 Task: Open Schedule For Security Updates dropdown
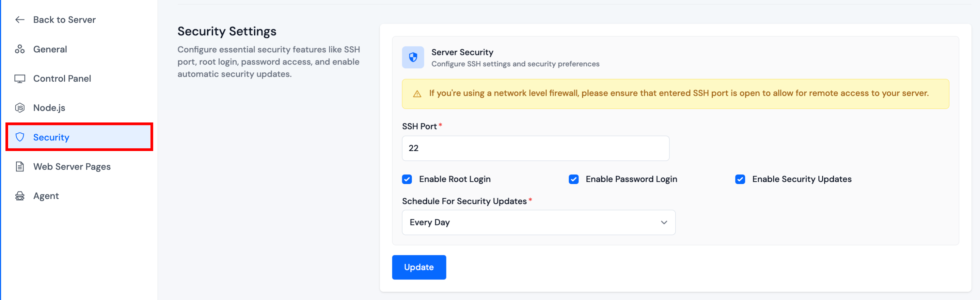(538, 222)
